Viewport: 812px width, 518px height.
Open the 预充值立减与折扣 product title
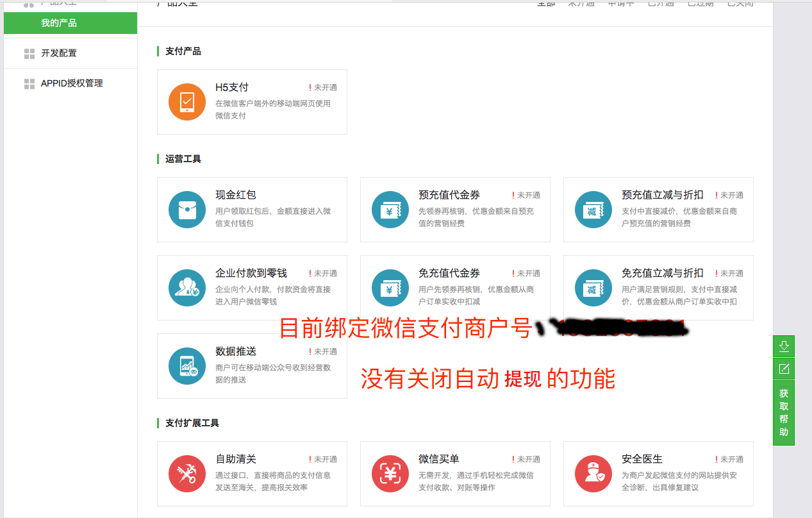663,195
